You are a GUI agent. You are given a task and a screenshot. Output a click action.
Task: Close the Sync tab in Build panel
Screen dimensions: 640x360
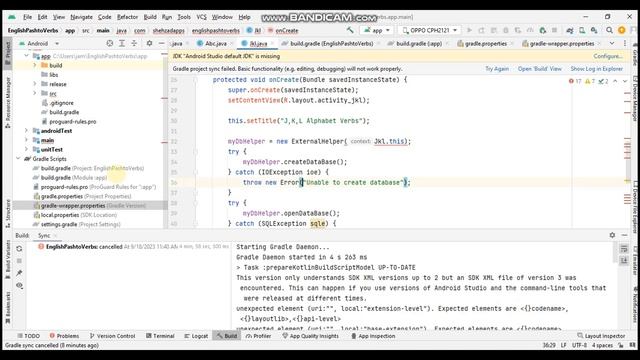coord(55,236)
